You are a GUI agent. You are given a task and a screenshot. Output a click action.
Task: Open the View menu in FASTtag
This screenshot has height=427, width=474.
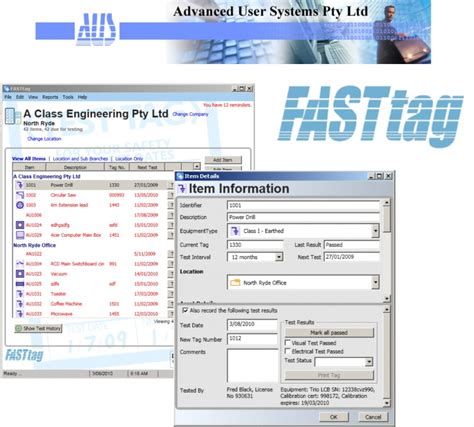[x=33, y=97]
